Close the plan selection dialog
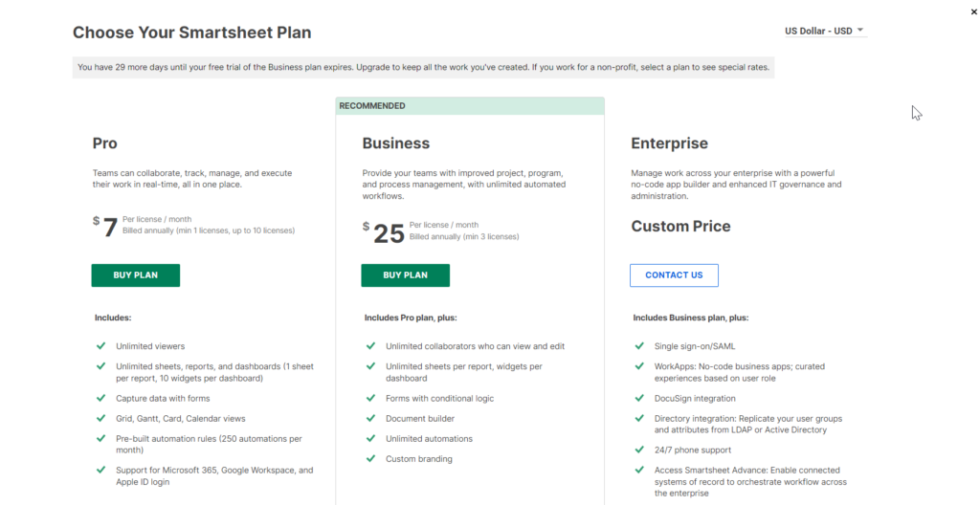 coord(973,11)
